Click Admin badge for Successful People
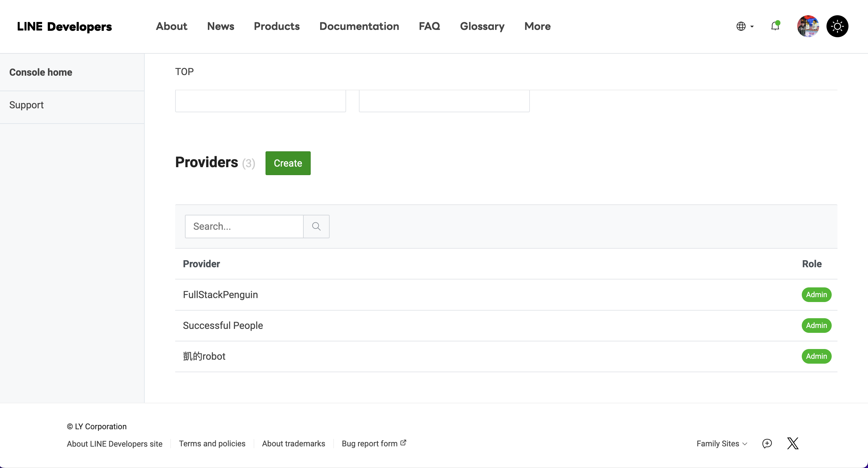The image size is (868, 468). coord(816,326)
